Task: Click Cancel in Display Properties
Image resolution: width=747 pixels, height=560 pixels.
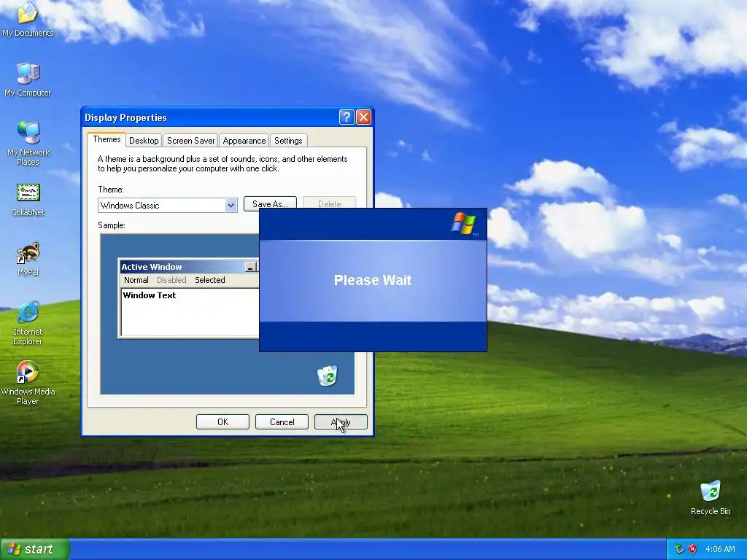Action: coord(282,422)
